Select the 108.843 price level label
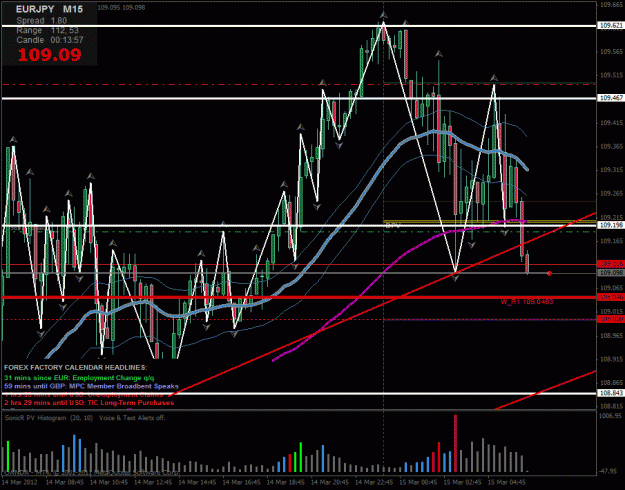Viewport: 625px width, 490px height. pyautogui.click(x=611, y=393)
